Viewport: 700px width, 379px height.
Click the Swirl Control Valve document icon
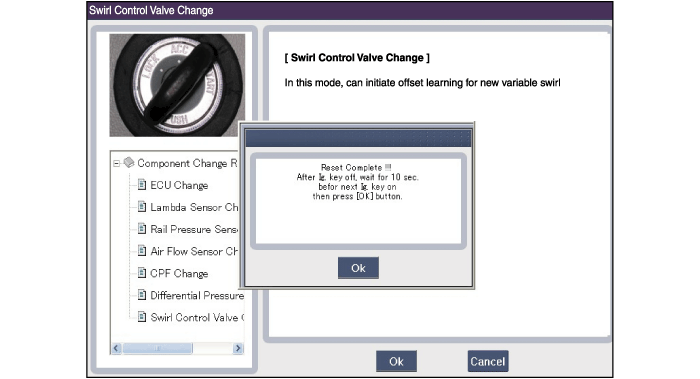(x=142, y=317)
